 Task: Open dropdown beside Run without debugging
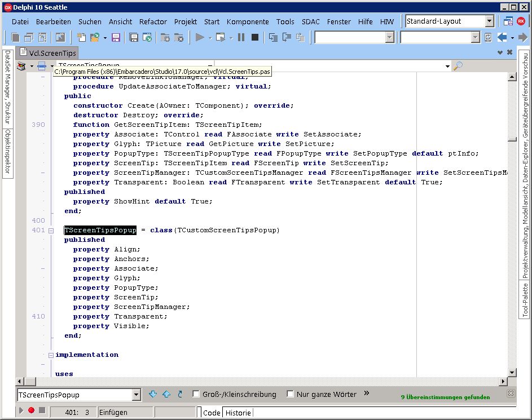point(231,38)
